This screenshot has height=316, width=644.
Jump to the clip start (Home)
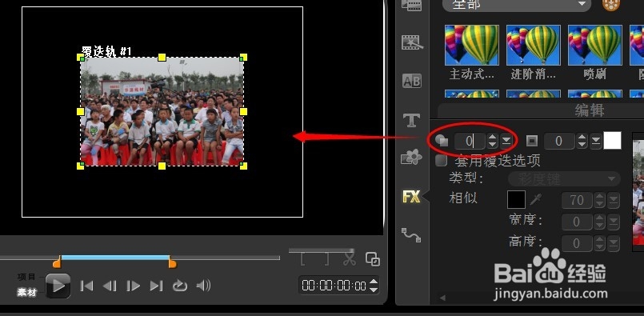pos(86,286)
